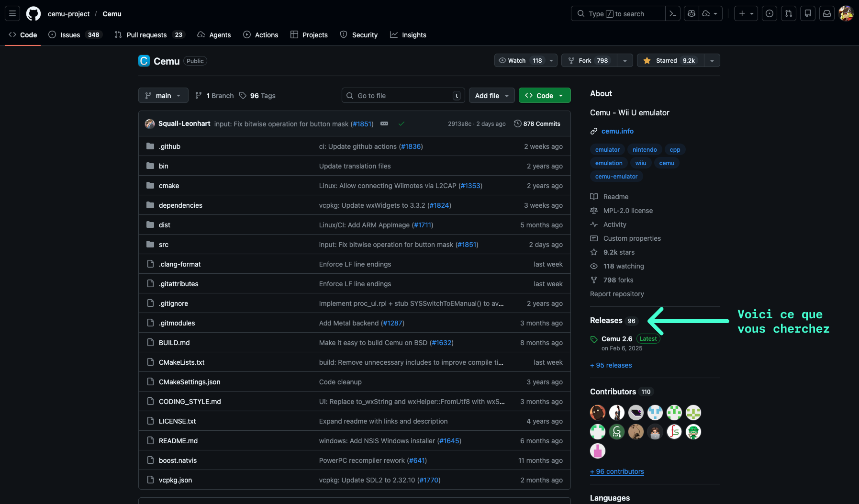Open the command palette icon

coord(673,13)
